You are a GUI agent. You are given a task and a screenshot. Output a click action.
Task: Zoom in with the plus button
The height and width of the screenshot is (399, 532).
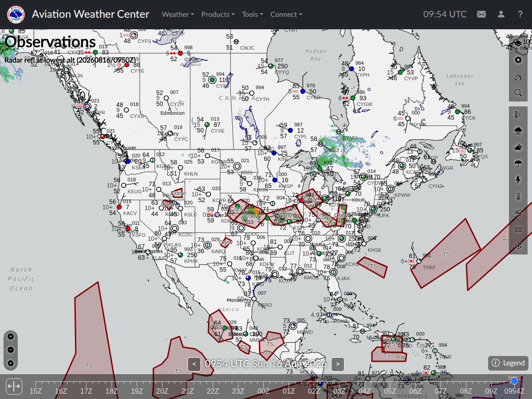(x=11, y=336)
